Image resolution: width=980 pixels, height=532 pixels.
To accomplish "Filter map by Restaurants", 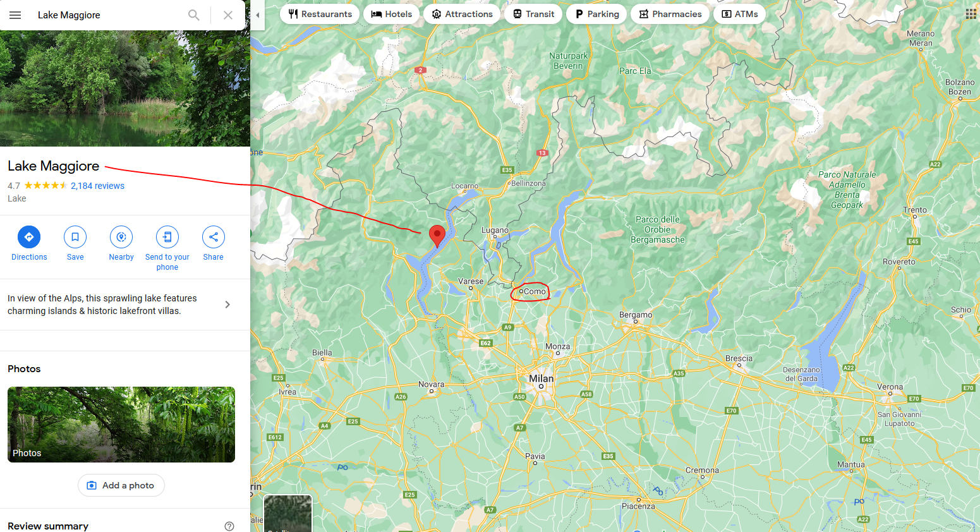I will pyautogui.click(x=320, y=14).
